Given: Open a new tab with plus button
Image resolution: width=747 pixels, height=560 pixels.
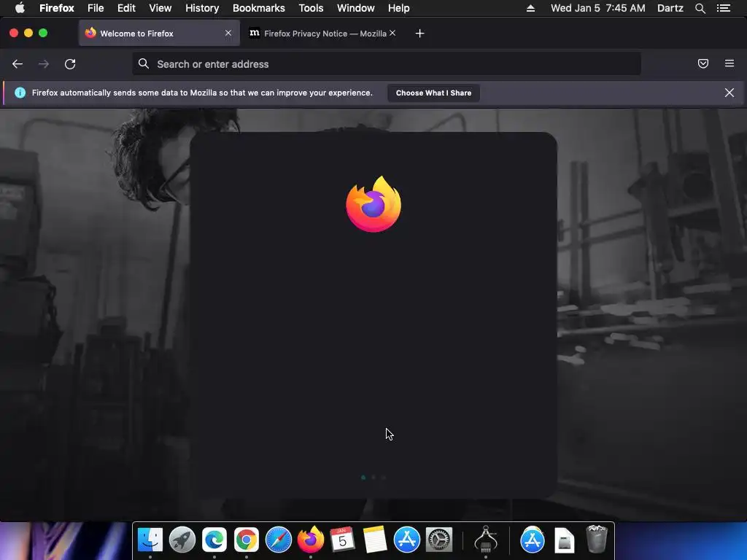Looking at the screenshot, I should click(419, 34).
